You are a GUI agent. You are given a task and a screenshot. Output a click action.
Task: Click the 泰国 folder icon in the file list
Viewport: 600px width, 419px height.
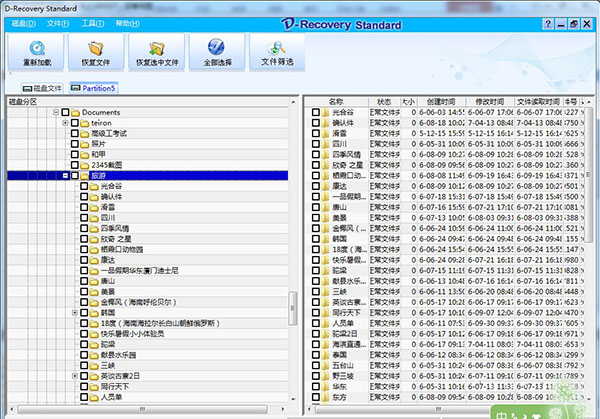(x=326, y=355)
